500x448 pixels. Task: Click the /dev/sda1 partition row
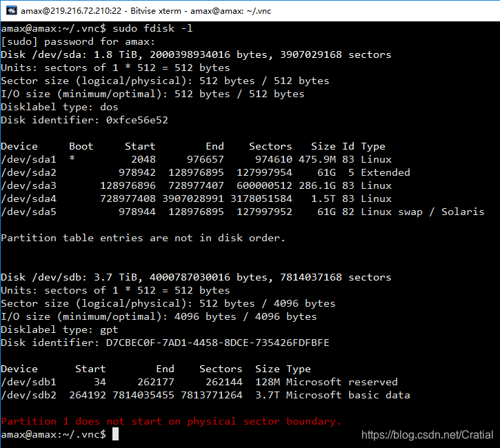click(196, 159)
